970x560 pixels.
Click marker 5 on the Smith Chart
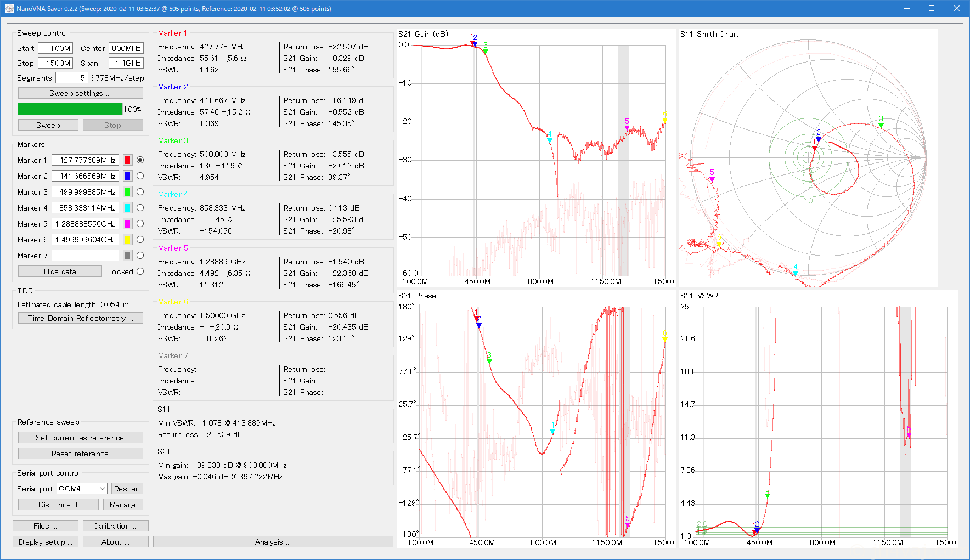pos(712,179)
